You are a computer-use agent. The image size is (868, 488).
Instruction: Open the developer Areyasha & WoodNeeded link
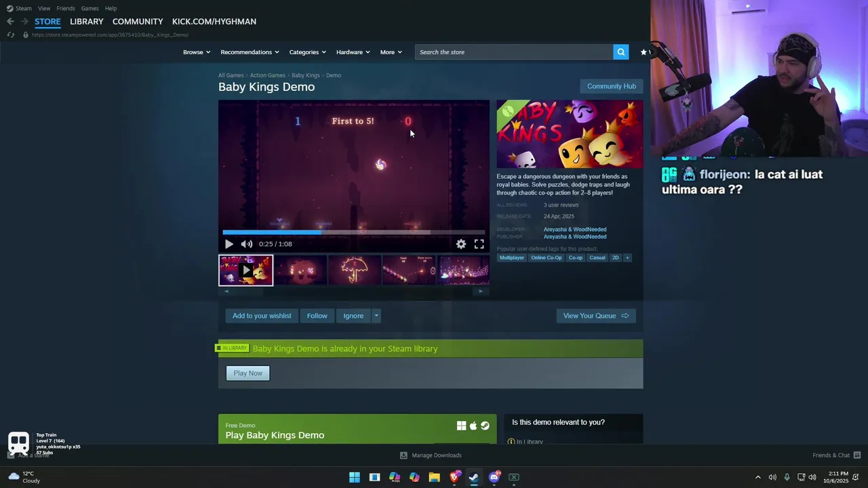coord(575,229)
